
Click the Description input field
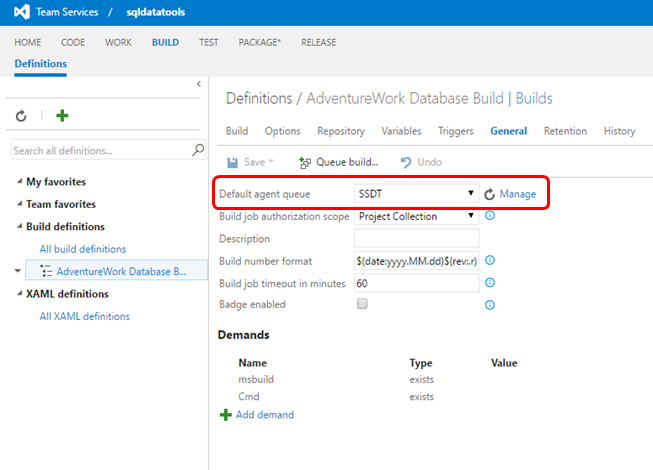coord(416,239)
